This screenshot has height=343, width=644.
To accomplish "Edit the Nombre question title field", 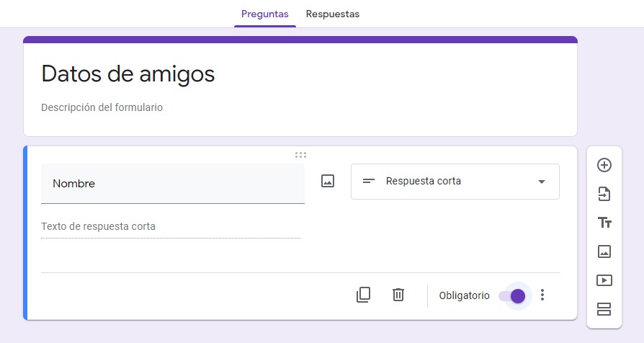I will coord(172,184).
